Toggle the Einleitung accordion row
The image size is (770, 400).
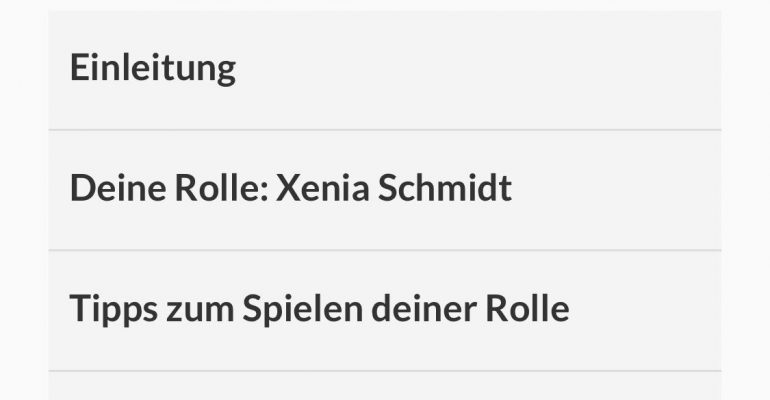[x=385, y=70]
